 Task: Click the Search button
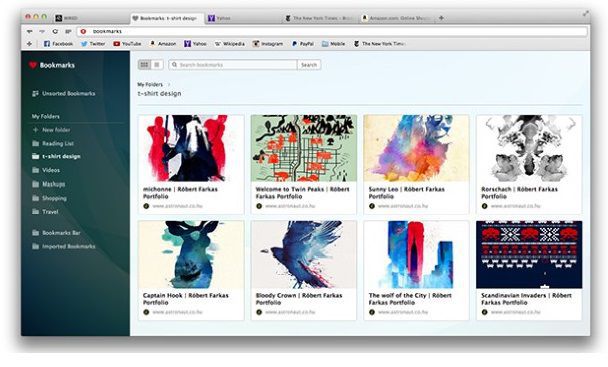coord(309,65)
